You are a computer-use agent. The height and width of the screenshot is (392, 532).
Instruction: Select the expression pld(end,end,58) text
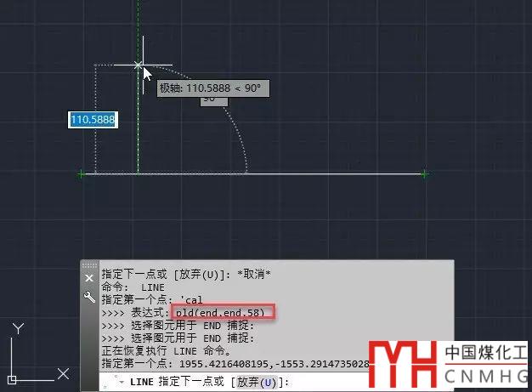coord(220,313)
